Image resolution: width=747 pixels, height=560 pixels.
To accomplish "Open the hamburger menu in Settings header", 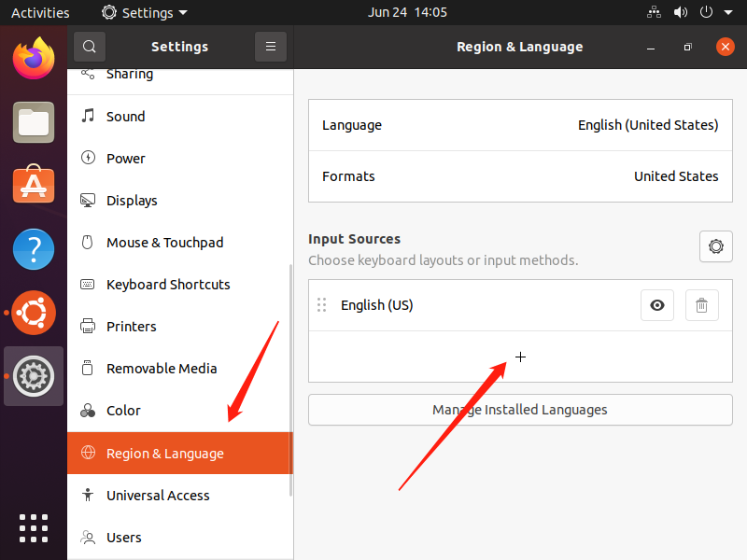I will [x=270, y=47].
